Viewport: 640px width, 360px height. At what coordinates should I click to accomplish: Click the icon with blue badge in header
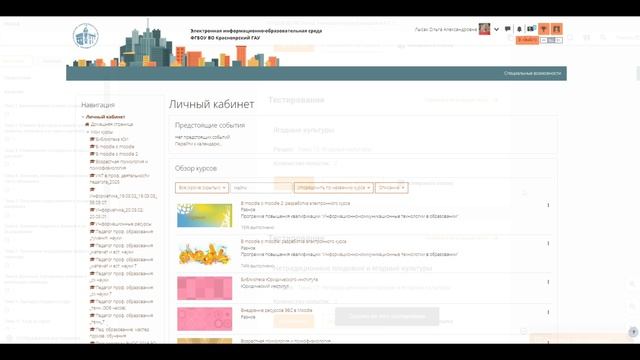pos(531,29)
